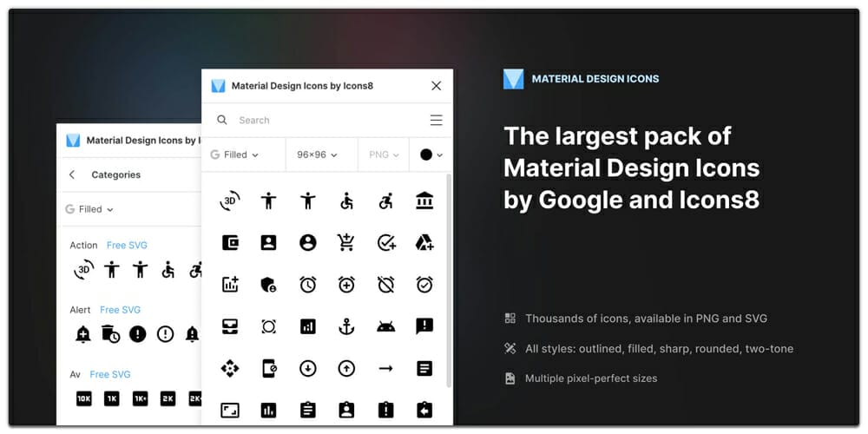Open the Filled style dropdown in front panel

click(x=234, y=155)
